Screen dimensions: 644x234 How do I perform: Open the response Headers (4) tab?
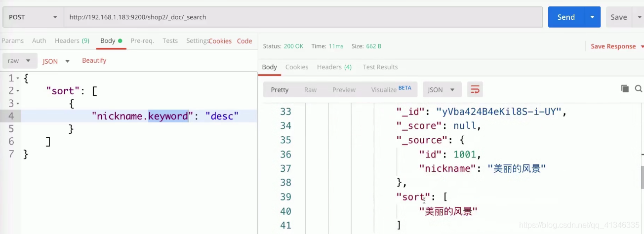334,67
